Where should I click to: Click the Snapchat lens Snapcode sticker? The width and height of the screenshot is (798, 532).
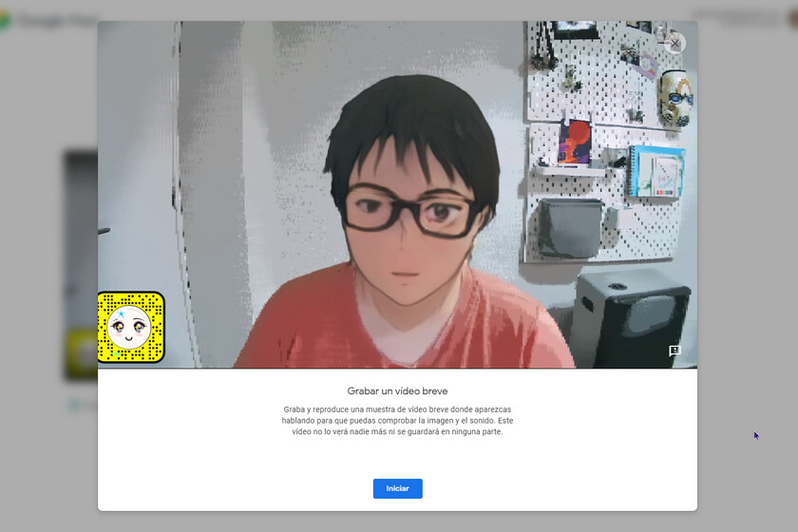click(x=131, y=328)
